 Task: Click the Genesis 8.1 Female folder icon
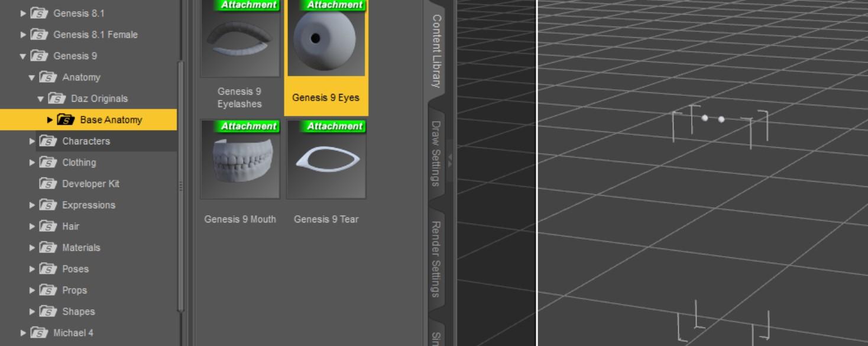[39, 34]
